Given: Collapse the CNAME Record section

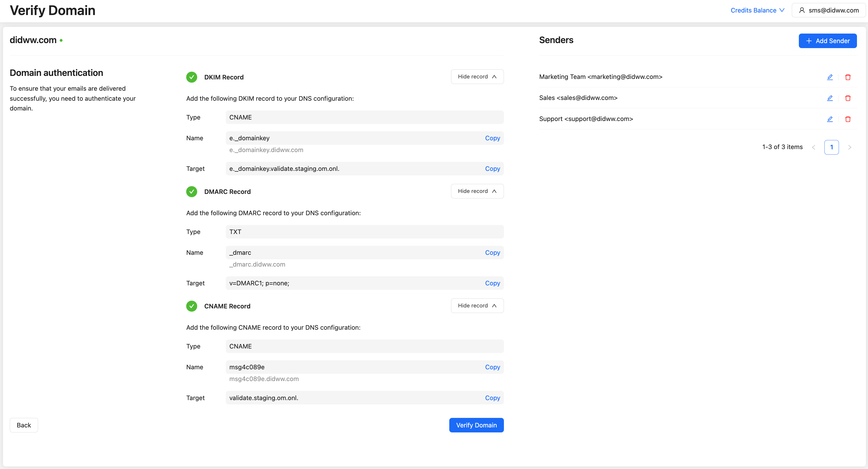Looking at the screenshot, I should [x=477, y=306].
